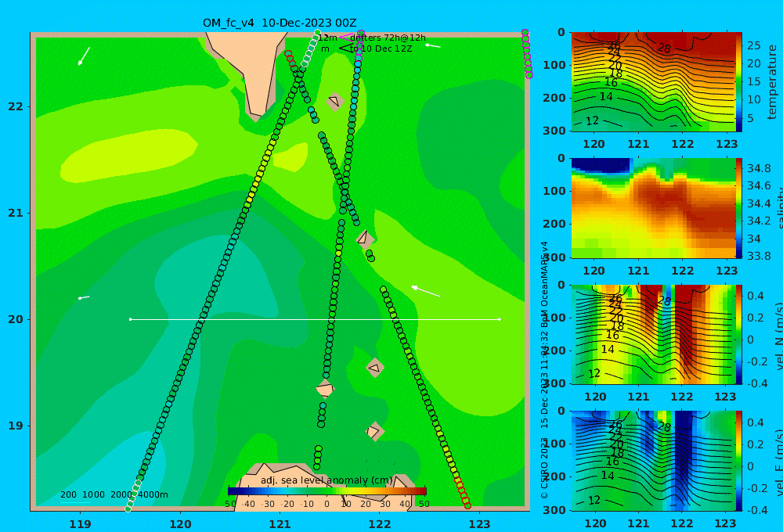Click the latitude label 21 on the map axis
783x532 pixels.
[x=16, y=213]
